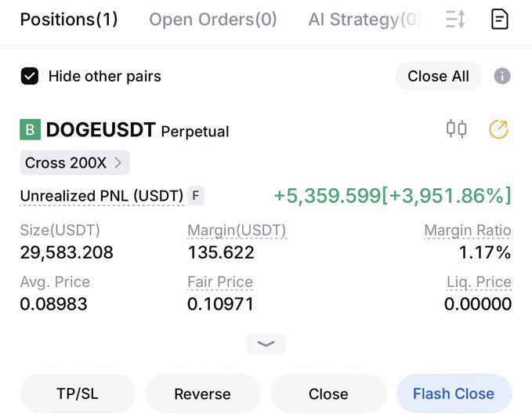Expand position details with down chevron
Screen dimensions: 532x417
pos(266,344)
